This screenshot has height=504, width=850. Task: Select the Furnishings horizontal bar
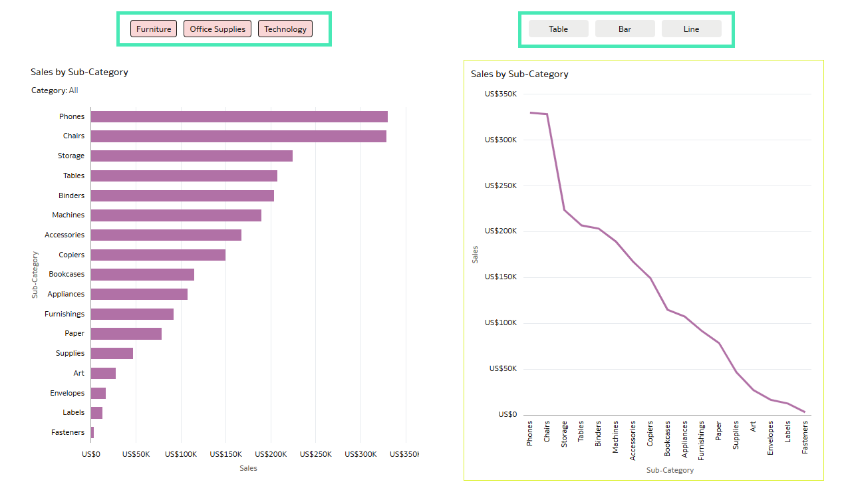pyautogui.click(x=132, y=315)
